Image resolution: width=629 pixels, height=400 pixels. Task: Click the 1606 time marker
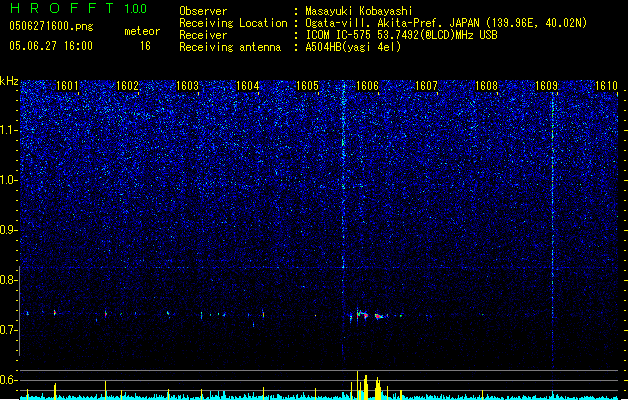(x=367, y=86)
